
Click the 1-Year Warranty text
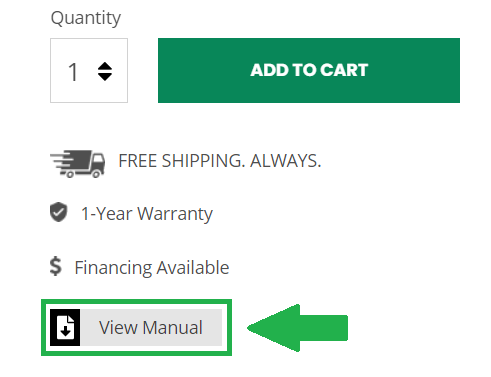(147, 214)
